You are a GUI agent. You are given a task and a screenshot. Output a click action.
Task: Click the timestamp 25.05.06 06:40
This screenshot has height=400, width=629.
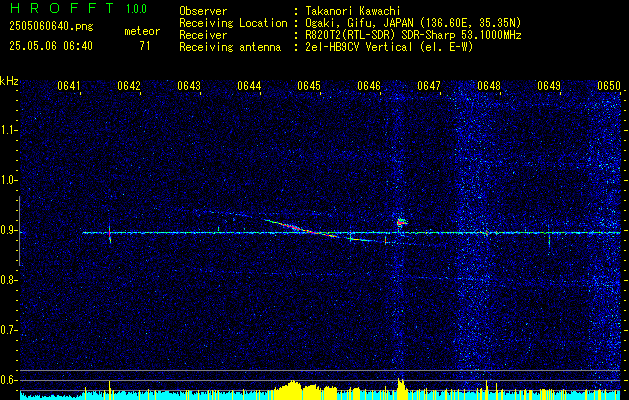click(x=51, y=46)
